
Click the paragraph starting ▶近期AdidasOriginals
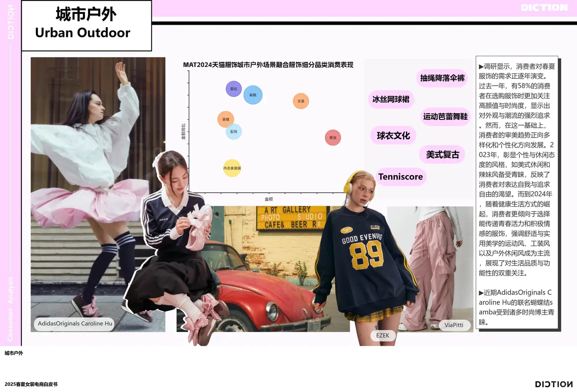[516, 307]
